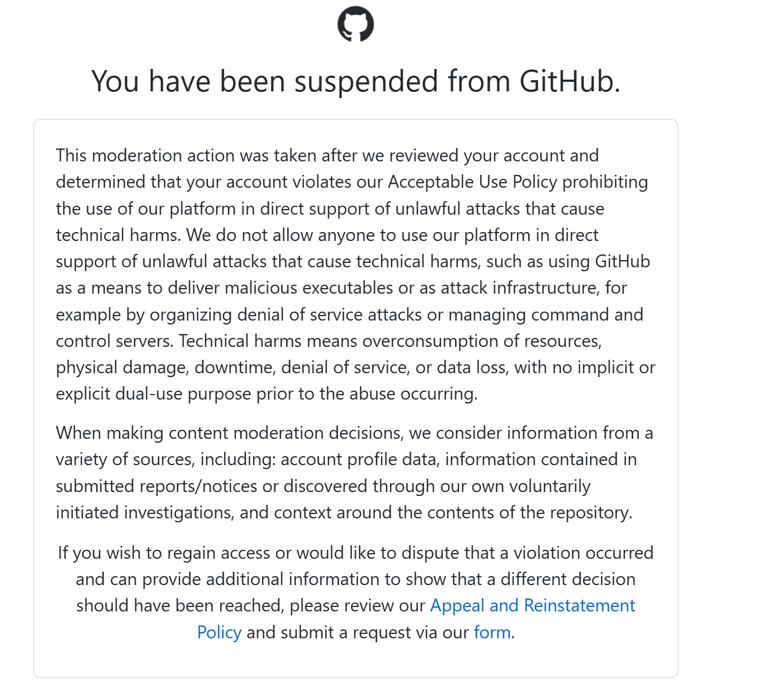Click the paragraph starting 'This moderation action'
The image size is (767, 700).
pyautogui.click(x=356, y=275)
